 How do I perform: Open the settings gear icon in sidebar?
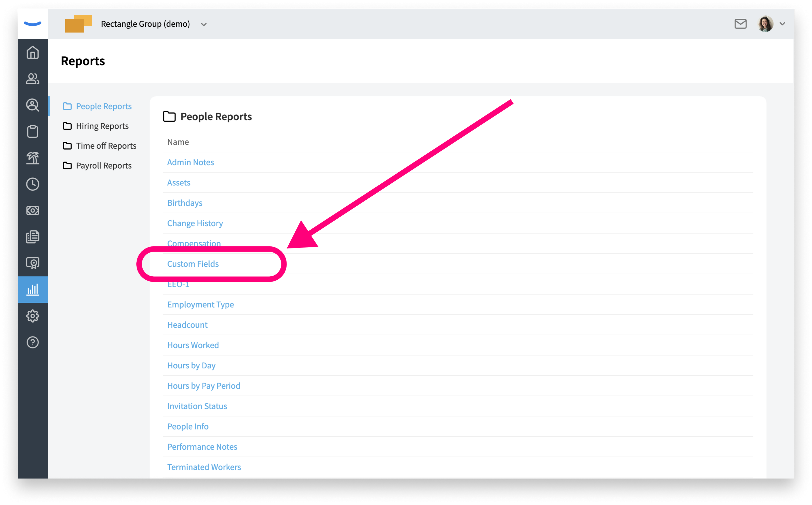[33, 316]
